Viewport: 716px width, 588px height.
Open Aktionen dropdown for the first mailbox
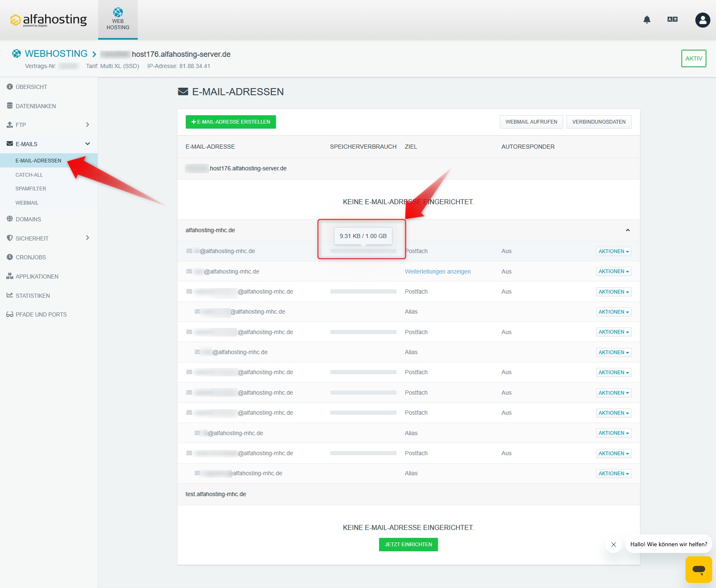click(613, 251)
